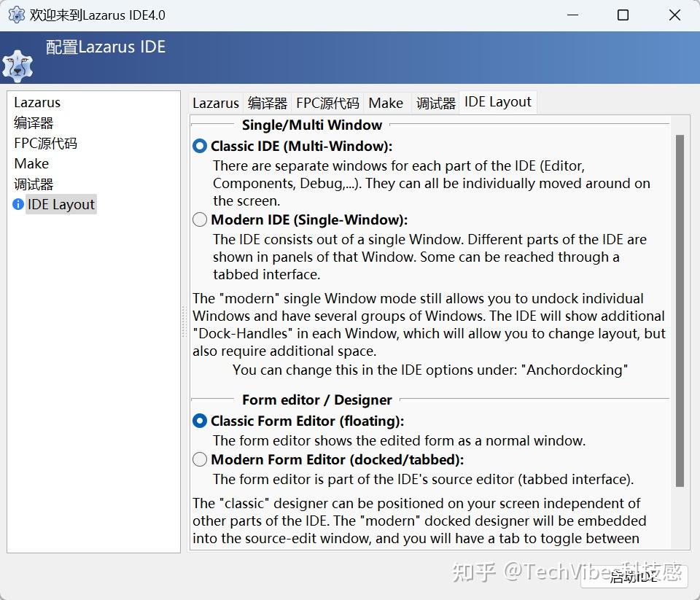Viewport: 700px width, 600px height.
Task: Select Make in the left panel
Action: click(31, 163)
